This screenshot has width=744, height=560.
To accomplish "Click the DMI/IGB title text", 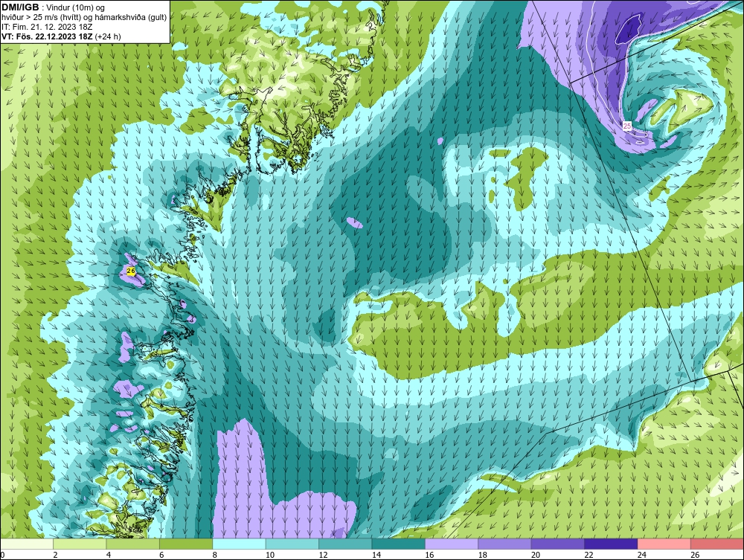I will (x=20, y=7).
